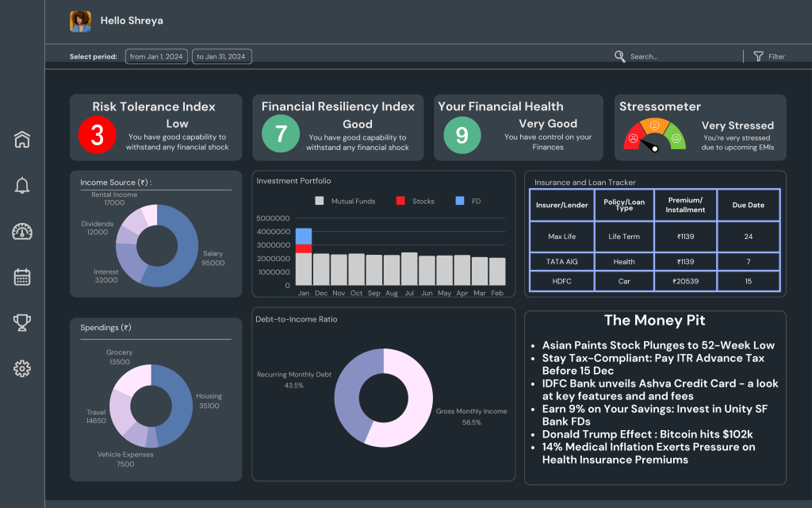Open the calendar icon in sidebar
The image size is (812, 508).
click(22, 277)
